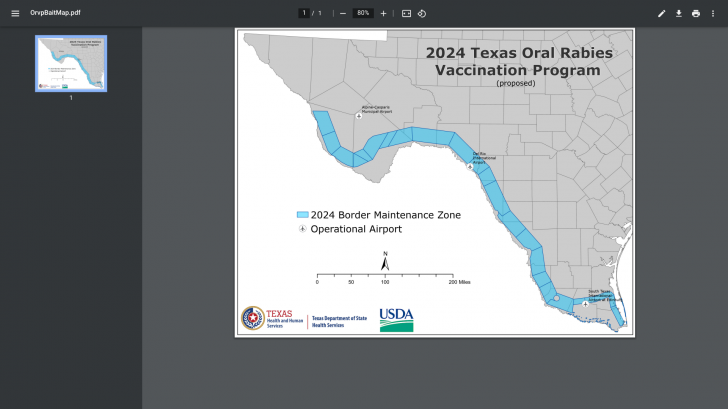Click the fit to page icon
Image resolution: width=728 pixels, height=409 pixels.
(406, 13)
